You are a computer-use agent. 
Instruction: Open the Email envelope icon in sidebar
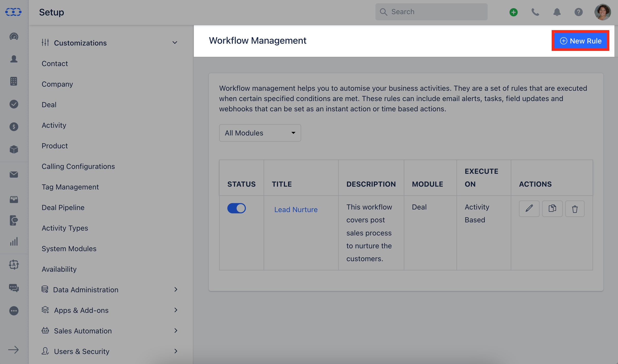tap(14, 175)
